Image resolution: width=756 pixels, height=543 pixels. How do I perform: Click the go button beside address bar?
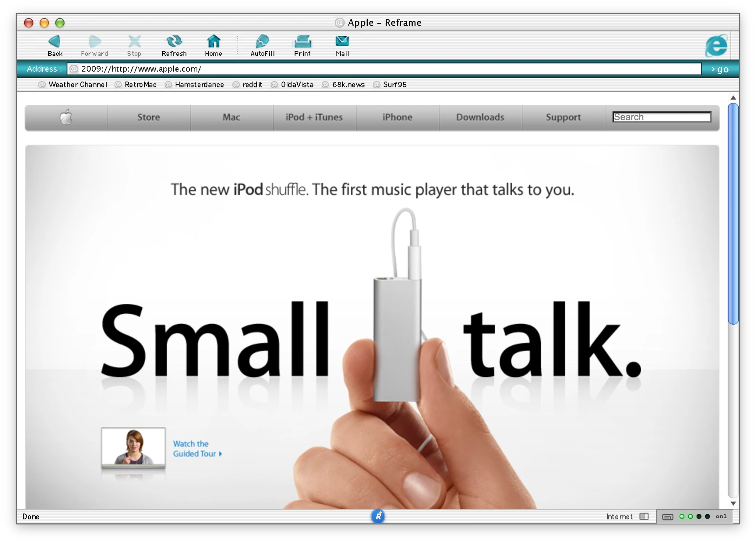tap(720, 69)
